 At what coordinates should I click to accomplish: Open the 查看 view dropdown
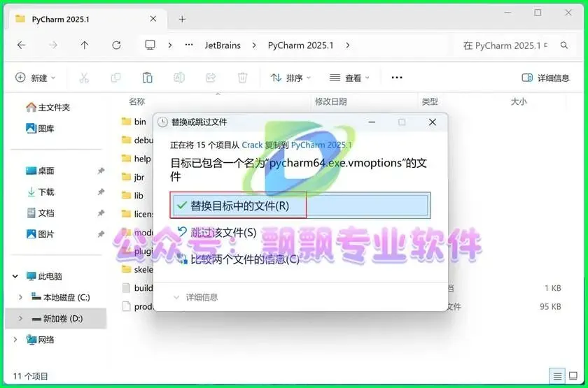pos(349,78)
